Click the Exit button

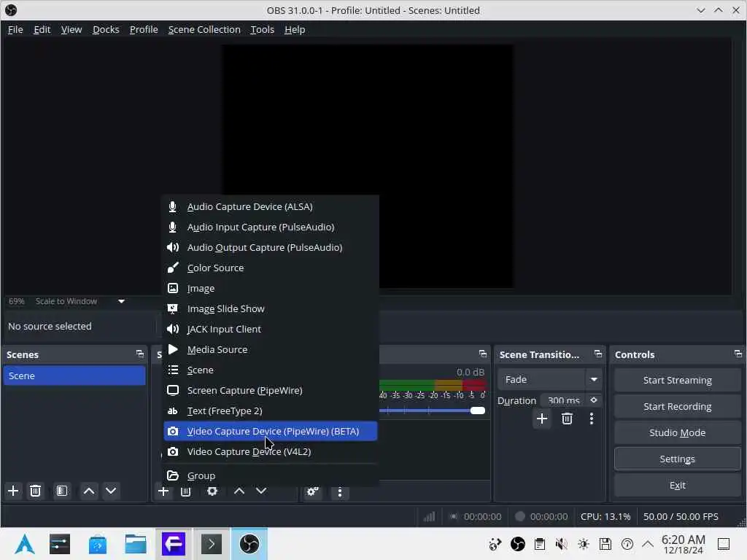coord(677,485)
